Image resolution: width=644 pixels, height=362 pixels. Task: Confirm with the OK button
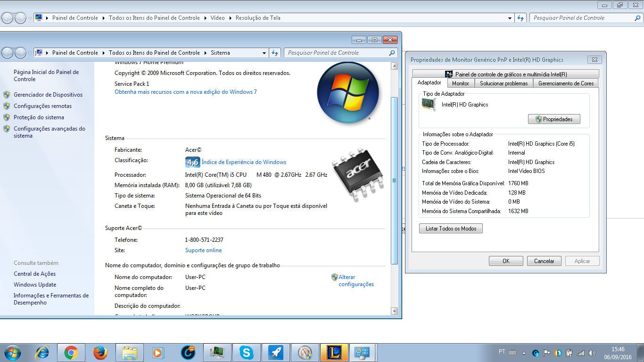pyautogui.click(x=506, y=261)
